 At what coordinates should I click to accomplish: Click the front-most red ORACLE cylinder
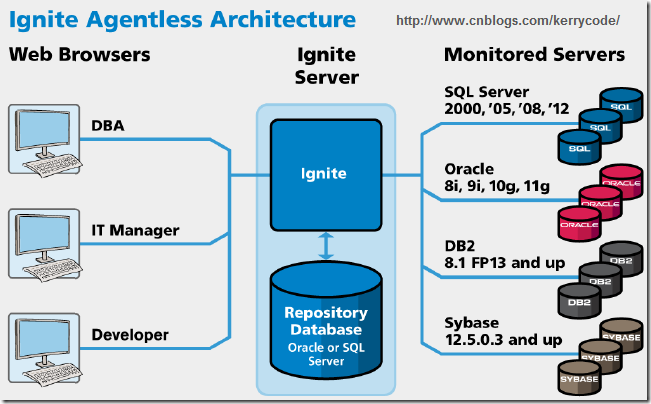[579, 224]
